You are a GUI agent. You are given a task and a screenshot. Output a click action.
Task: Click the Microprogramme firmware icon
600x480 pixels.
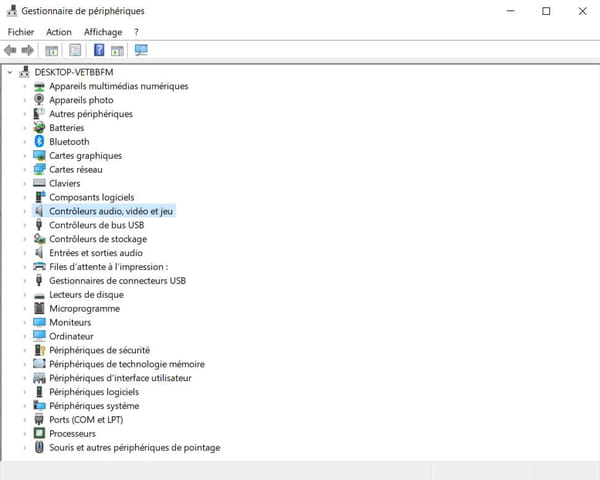pyautogui.click(x=39, y=308)
